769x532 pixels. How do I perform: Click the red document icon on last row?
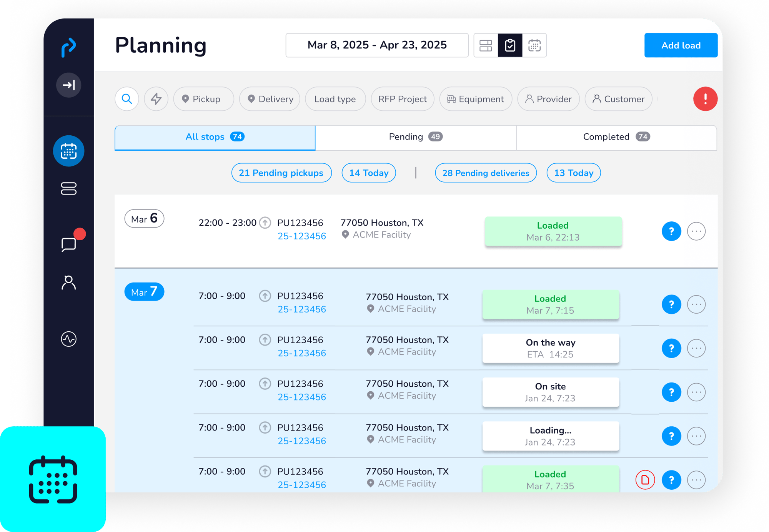click(645, 480)
